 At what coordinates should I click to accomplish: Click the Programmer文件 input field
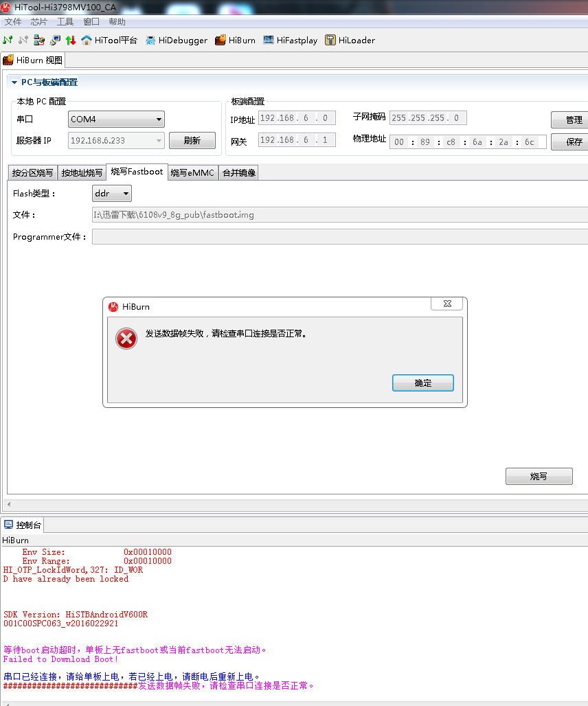340,237
